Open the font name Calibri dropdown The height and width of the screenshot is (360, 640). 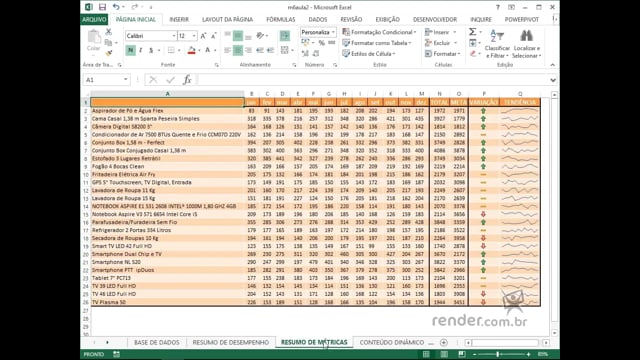tap(173, 36)
